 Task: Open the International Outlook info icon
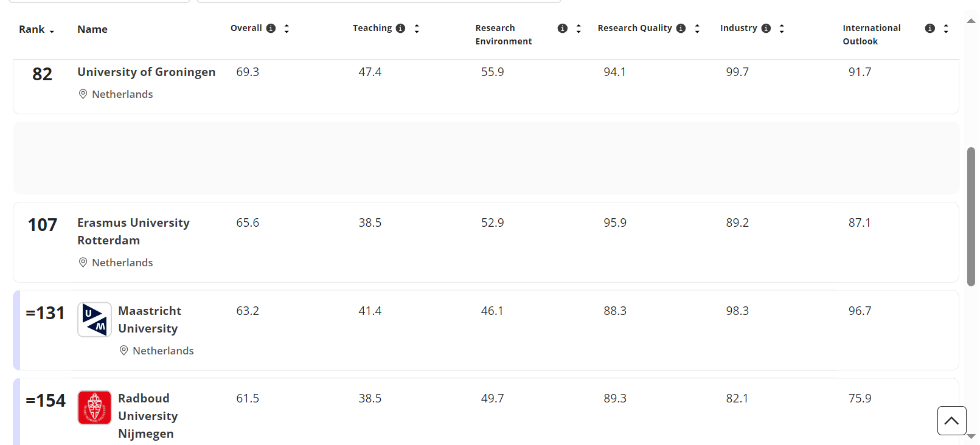(x=930, y=29)
